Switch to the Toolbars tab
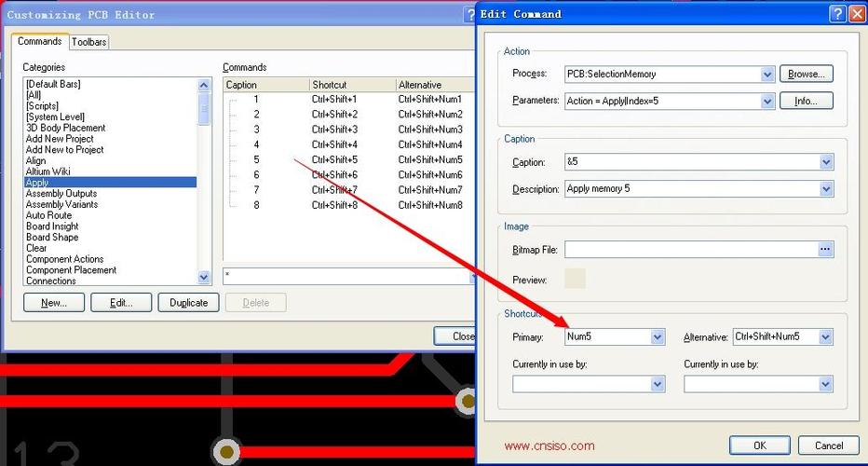868x466 pixels. coord(88,42)
